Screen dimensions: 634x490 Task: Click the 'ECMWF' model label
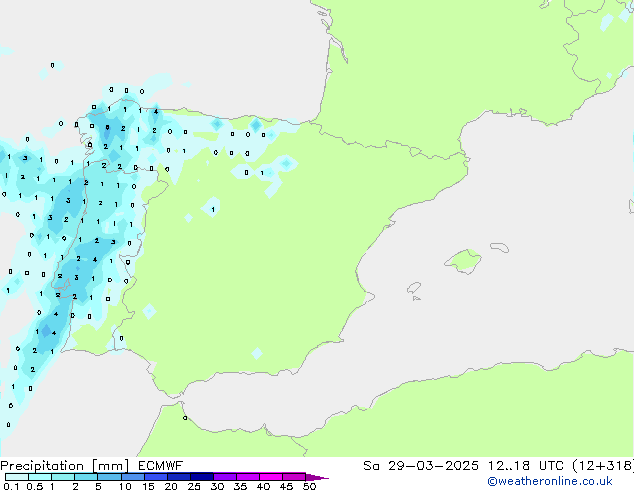[161, 466]
